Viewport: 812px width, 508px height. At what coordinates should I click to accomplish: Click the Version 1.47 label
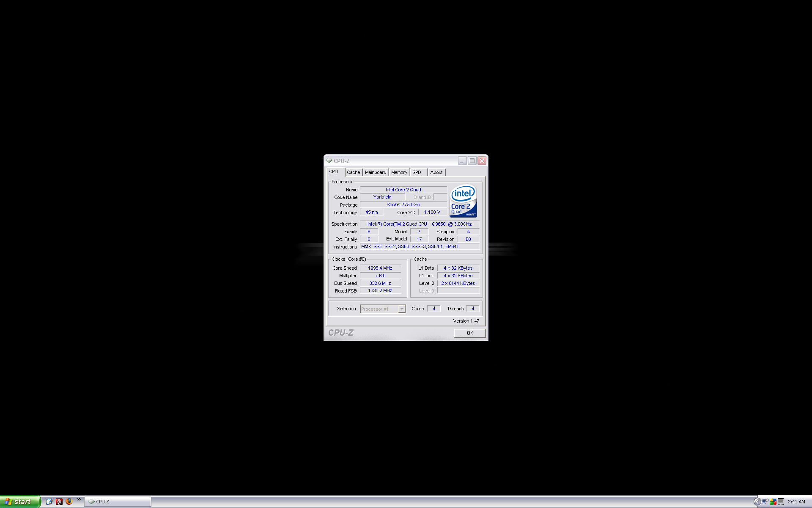point(466,321)
